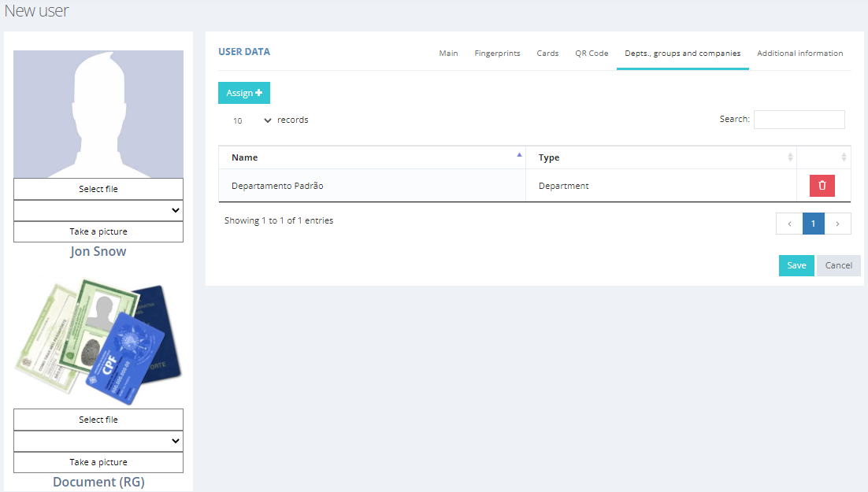The image size is (868, 492).
Task: Select page 1 in pagination
Action: coord(813,224)
